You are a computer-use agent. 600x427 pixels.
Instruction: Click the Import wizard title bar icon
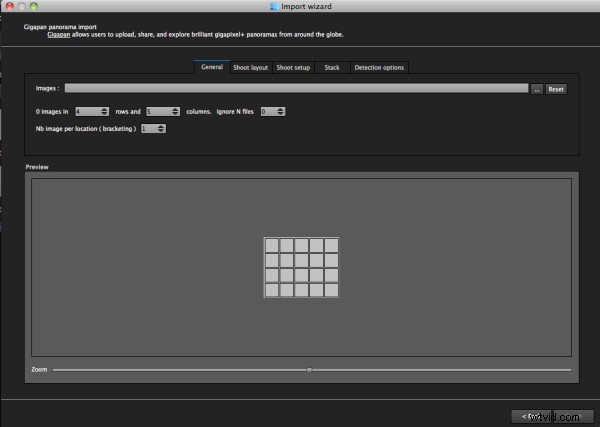275,6
